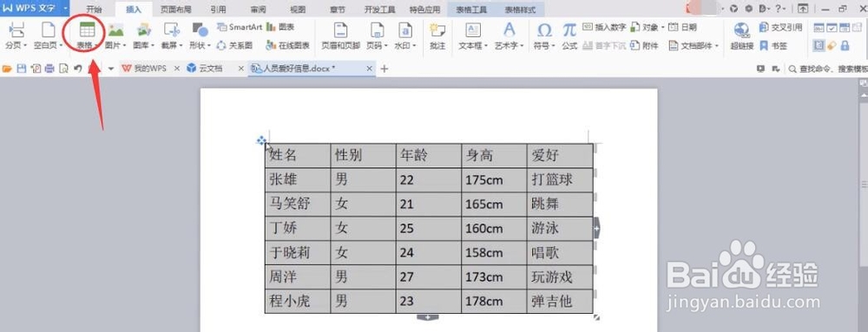Image resolution: width=868 pixels, height=332 pixels.
Task: Click the Symbol (符号) omega icon
Action: (544, 30)
